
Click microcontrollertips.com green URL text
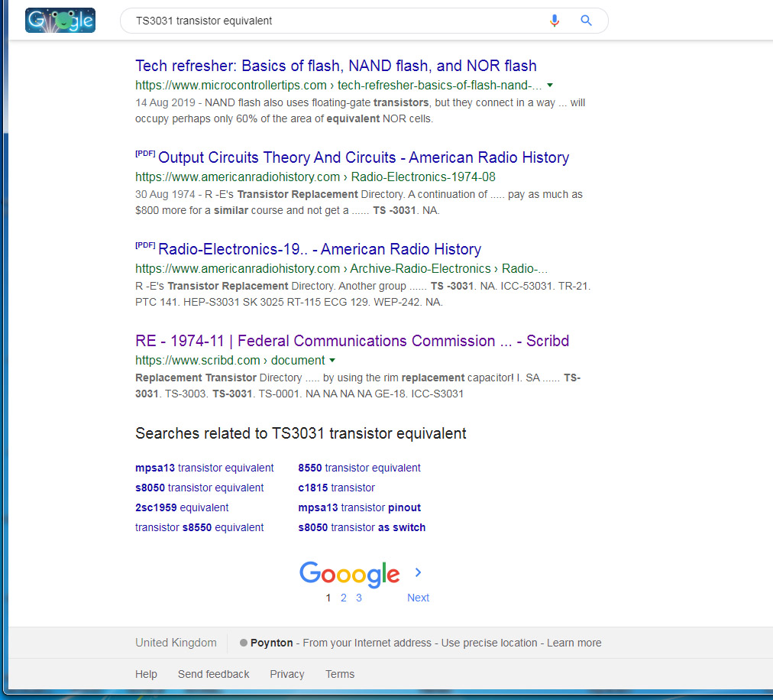(338, 86)
